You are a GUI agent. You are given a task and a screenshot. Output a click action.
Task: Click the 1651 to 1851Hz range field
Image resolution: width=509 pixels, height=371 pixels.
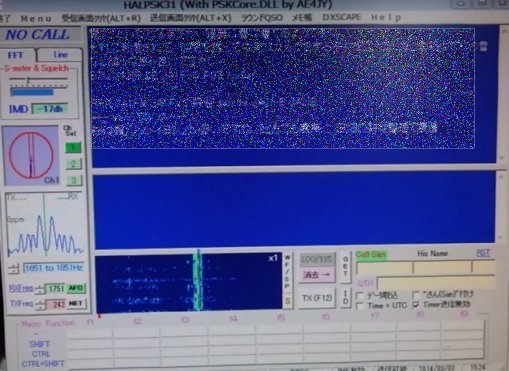(53, 268)
